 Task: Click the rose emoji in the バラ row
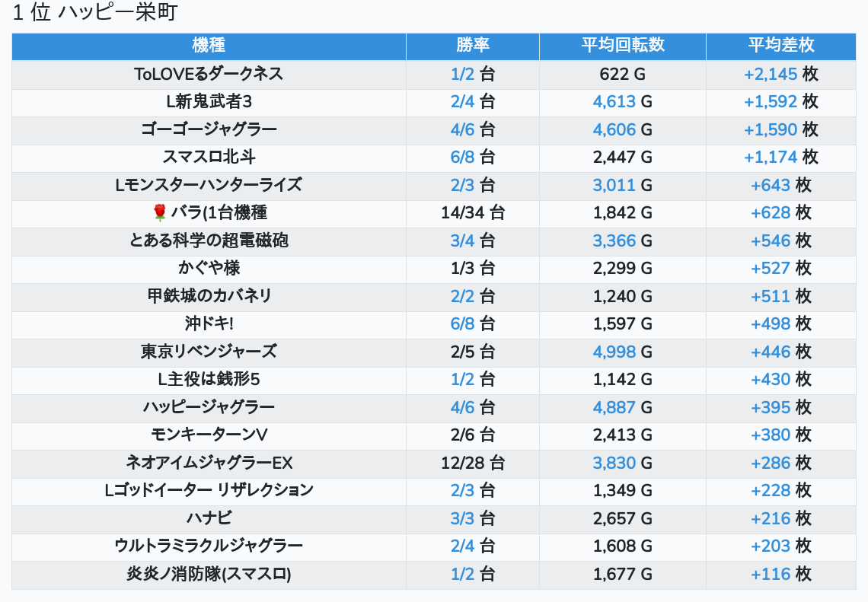click(159, 212)
